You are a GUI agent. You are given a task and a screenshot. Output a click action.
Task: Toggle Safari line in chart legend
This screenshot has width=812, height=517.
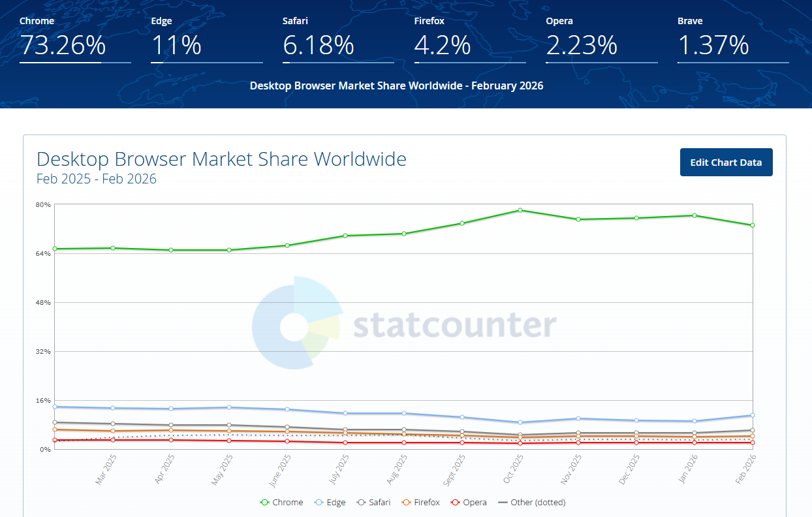pos(373,503)
